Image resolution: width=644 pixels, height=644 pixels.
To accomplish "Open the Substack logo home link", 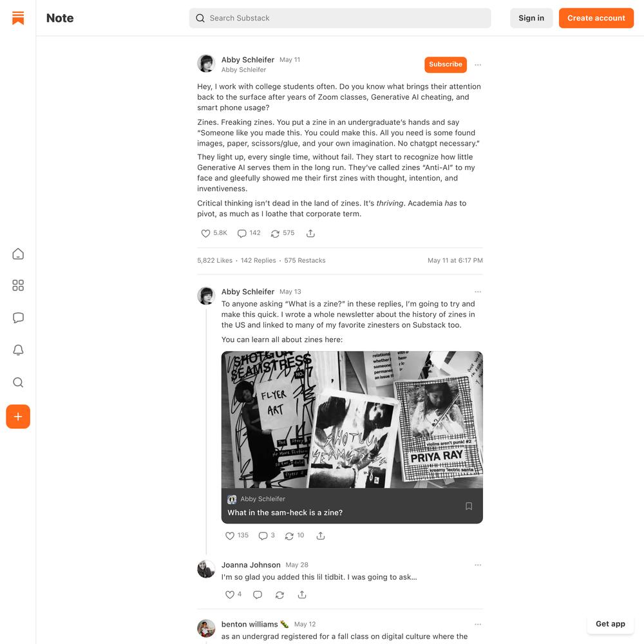I will 18,18.
